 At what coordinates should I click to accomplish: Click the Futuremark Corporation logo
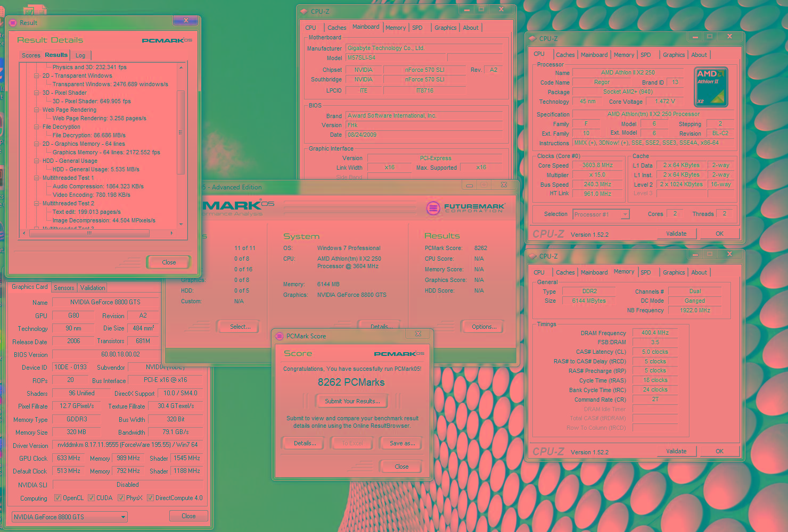click(x=465, y=208)
